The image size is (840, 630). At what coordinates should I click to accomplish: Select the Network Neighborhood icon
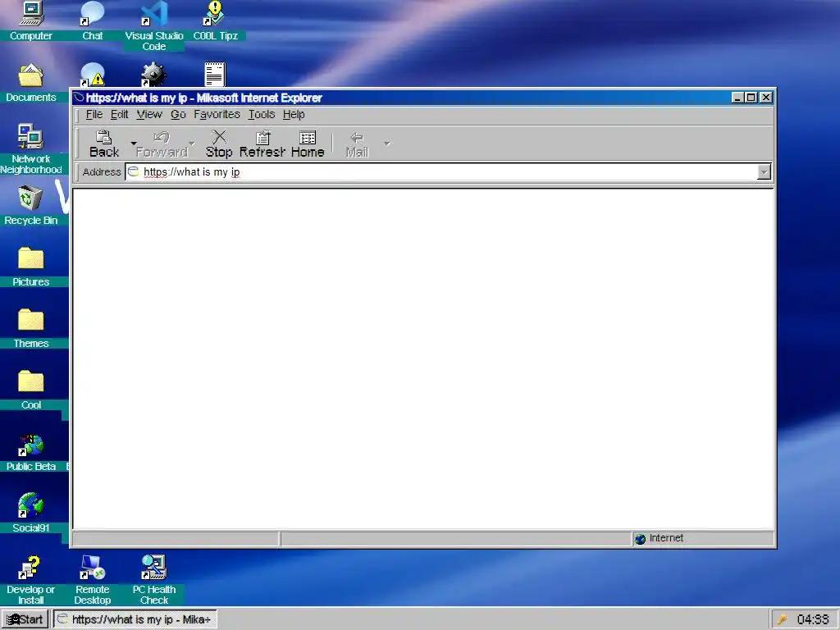[x=31, y=149]
